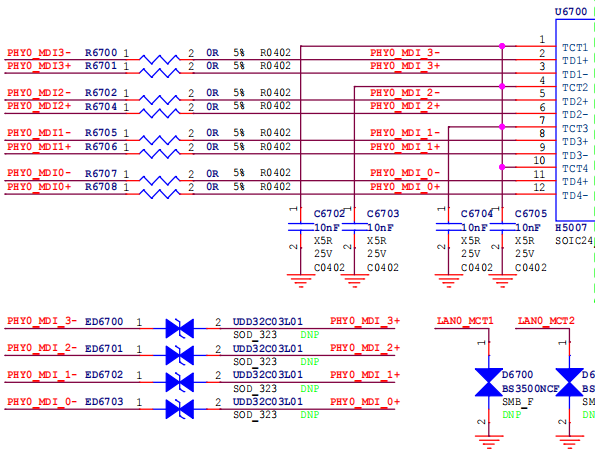Select the PHY0_MDI3- input net label

39,53
